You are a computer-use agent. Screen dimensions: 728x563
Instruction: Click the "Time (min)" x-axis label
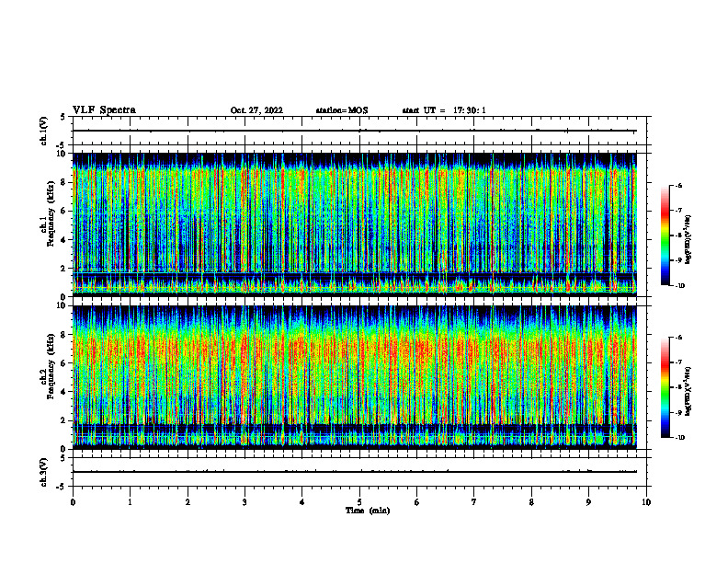pyautogui.click(x=368, y=511)
